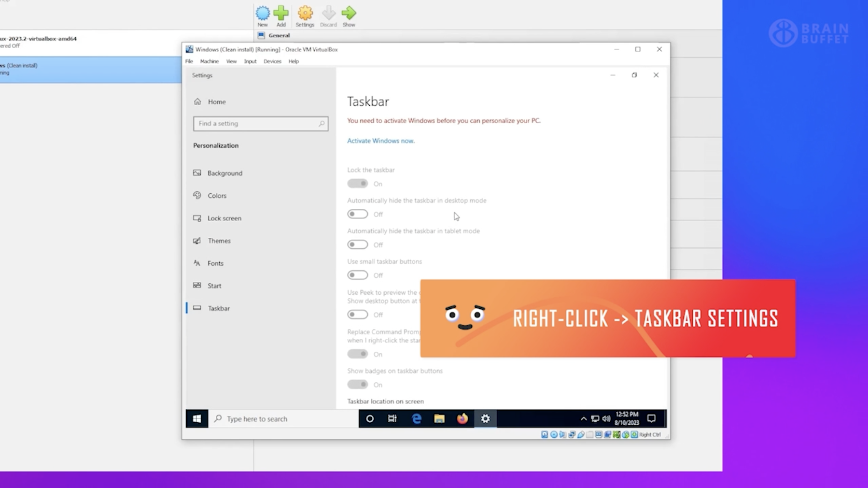The width and height of the screenshot is (868, 488).
Task: Open the Action Center notification icon
Action: click(652, 419)
